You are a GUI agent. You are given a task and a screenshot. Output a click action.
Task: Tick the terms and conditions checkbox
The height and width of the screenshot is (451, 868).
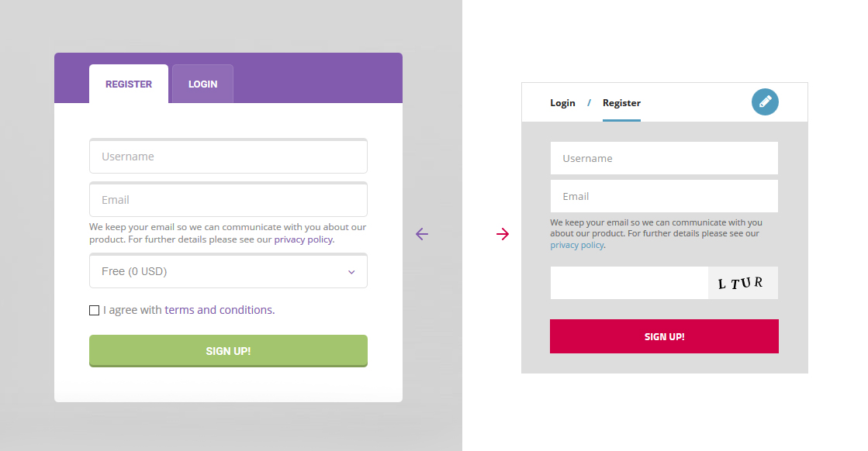click(95, 311)
